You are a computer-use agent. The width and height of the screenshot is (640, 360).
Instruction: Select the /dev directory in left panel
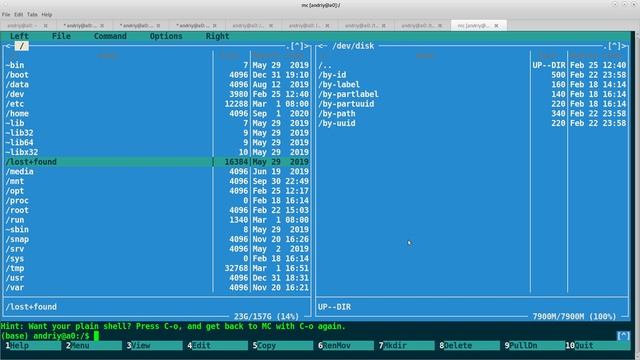(157, 94)
